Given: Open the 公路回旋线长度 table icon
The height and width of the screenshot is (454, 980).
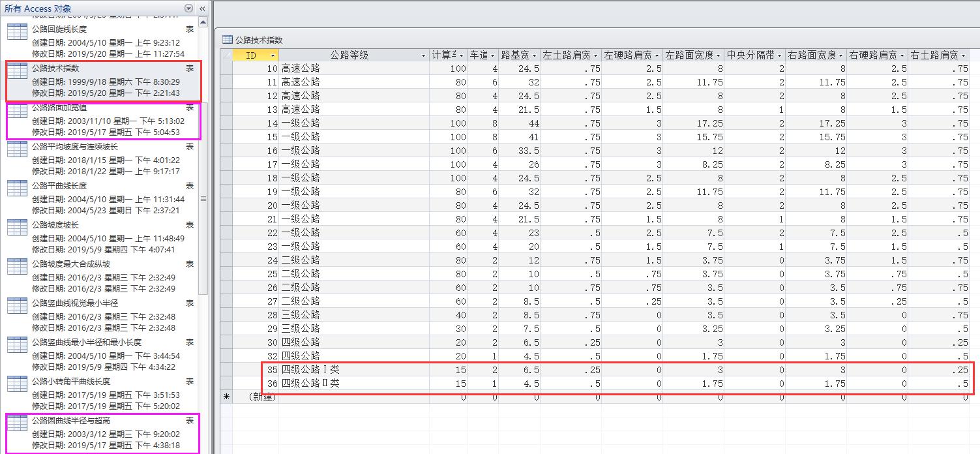Looking at the screenshot, I should pos(17,31).
